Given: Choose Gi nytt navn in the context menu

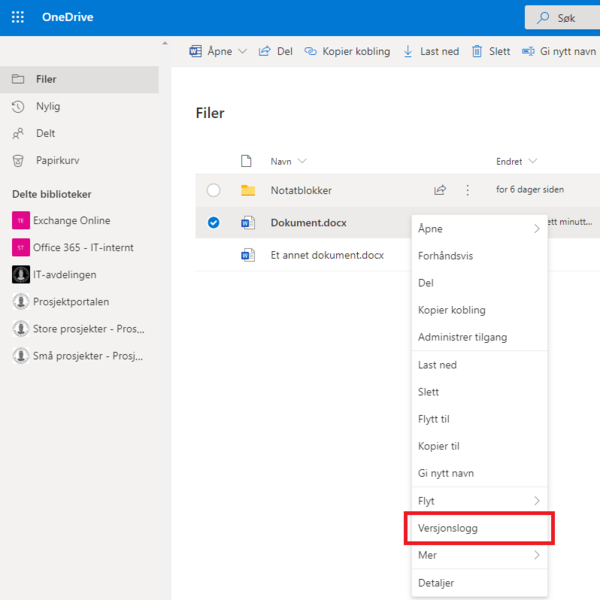Looking at the screenshot, I should (480, 474).
